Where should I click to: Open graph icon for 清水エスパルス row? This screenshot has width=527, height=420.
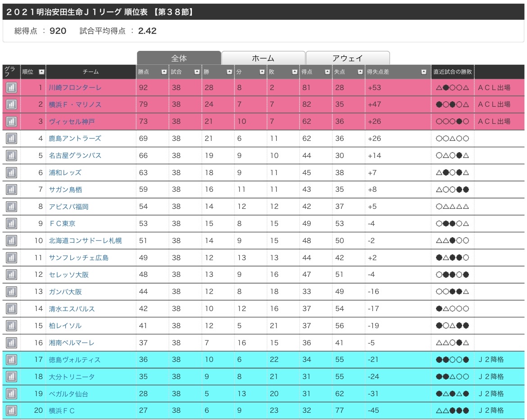coord(11,309)
